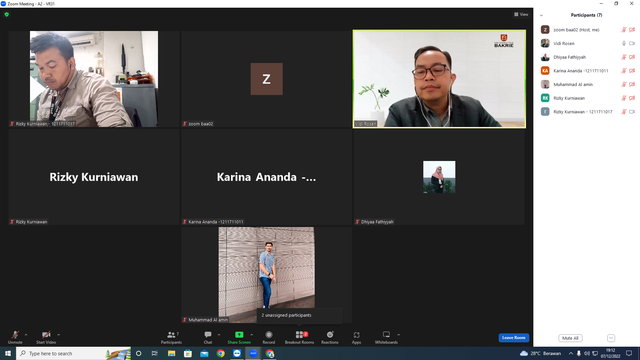Open the volume icon in system tray
This screenshot has height=360, width=640.
point(587,353)
